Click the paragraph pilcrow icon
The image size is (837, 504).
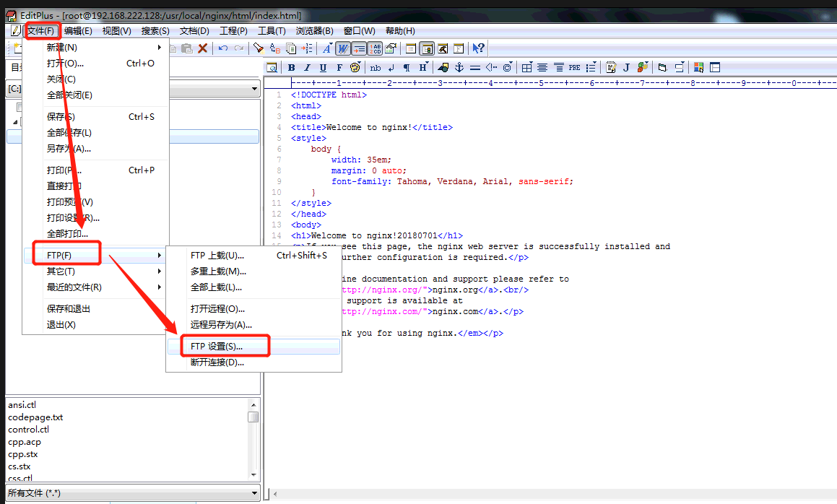[x=407, y=67]
